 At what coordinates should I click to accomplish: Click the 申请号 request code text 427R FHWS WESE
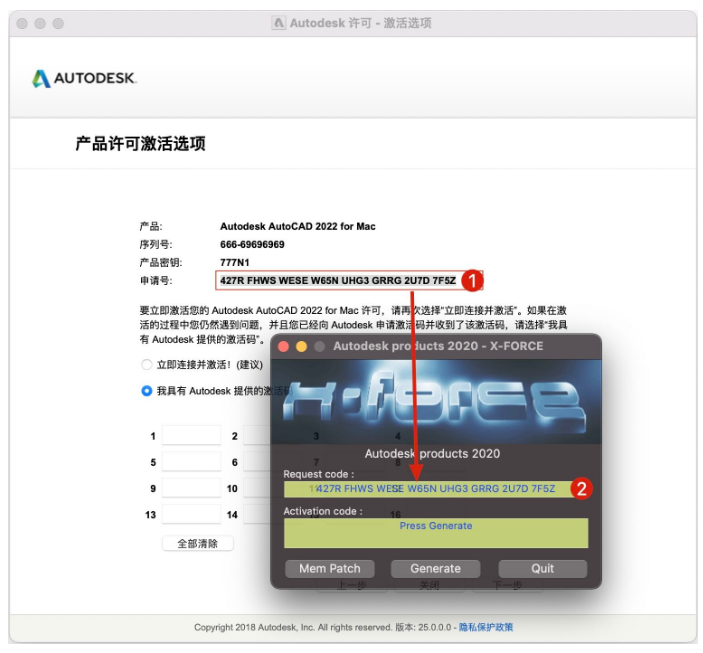338,281
